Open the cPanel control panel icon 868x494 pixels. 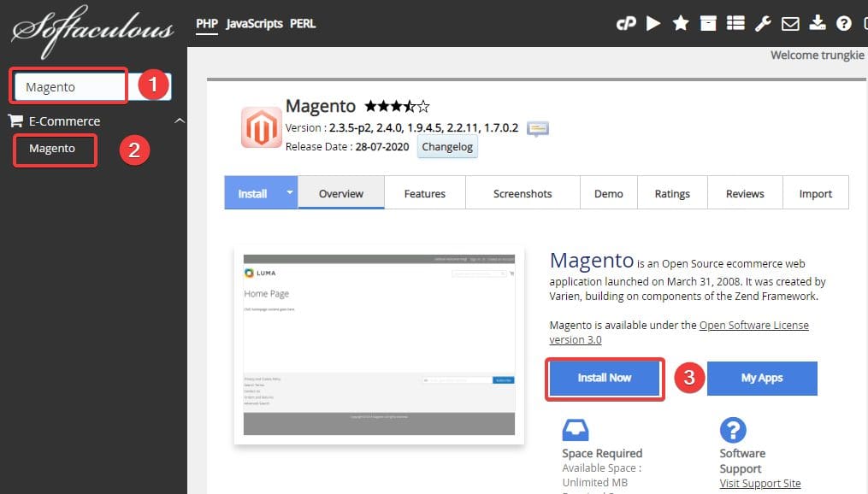coord(626,24)
